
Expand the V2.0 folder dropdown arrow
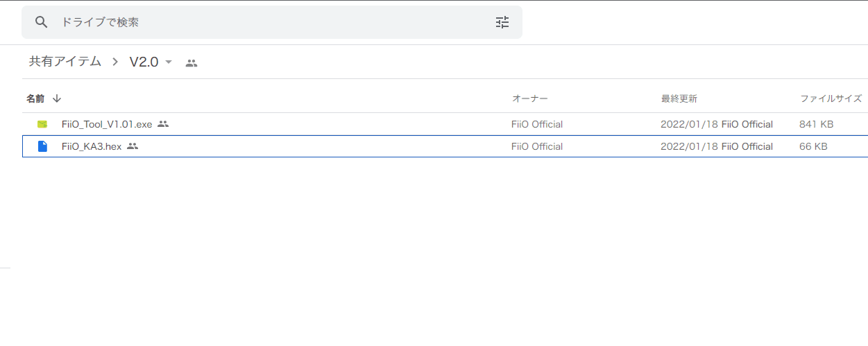169,62
